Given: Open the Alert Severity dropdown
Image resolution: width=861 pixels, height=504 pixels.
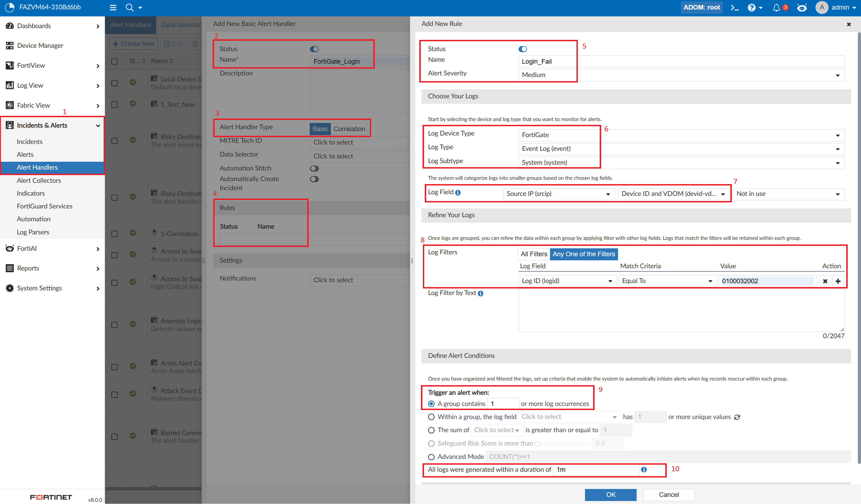Looking at the screenshot, I should [x=681, y=75].
